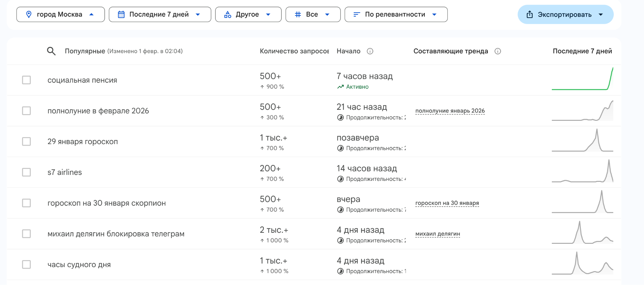
Task: Click the info icon beside Составляющие тренда
Action: [498, 51]
